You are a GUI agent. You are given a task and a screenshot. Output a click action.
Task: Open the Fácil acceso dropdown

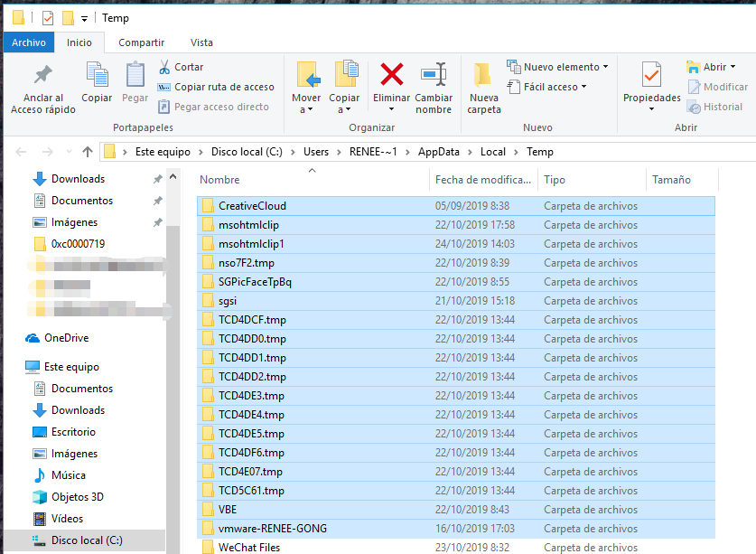tap(547, 87)
